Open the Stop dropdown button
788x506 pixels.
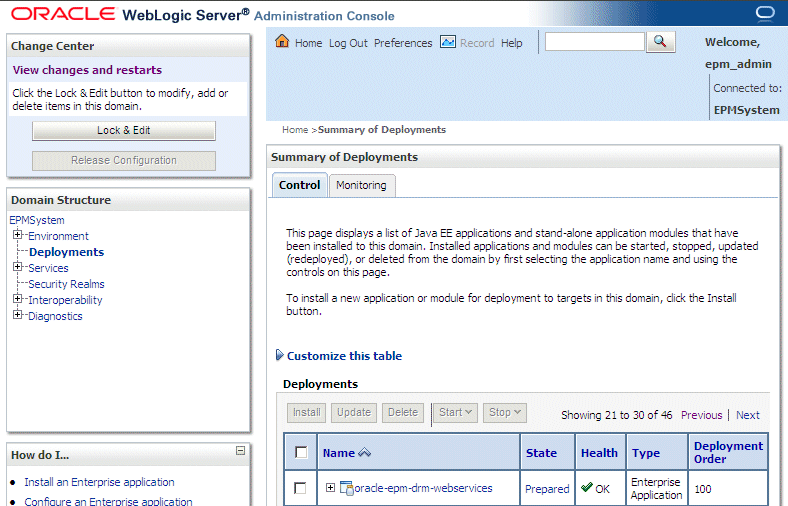pos(505,413)
